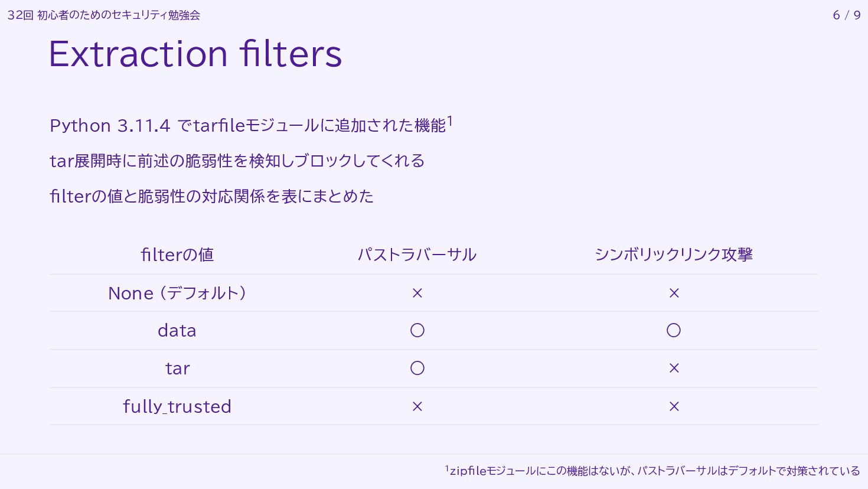
Task: Select the circle mark for data path traversal
Action: coord(417,330)
